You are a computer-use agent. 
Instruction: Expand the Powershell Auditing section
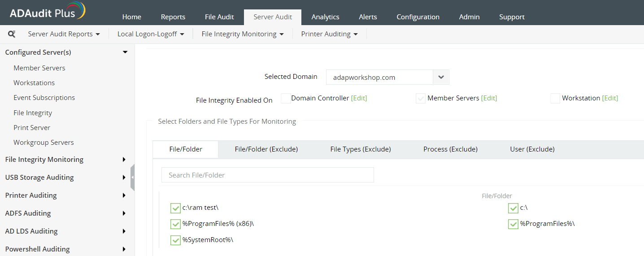click(x=124, y=249)
